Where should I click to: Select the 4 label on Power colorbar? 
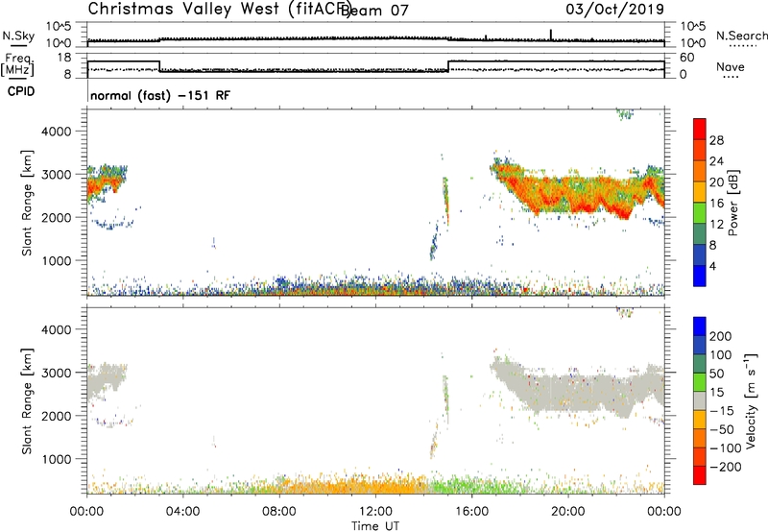(x=712, y=266)
